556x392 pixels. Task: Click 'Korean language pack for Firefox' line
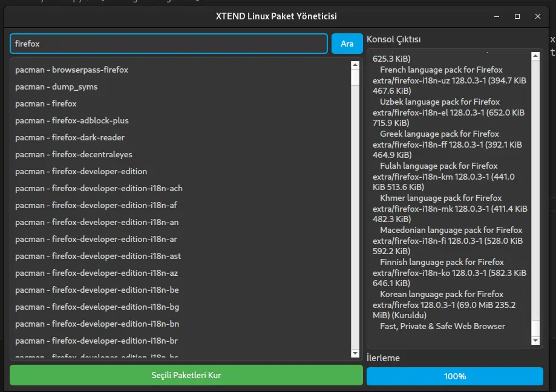pyautogui.click(x=442, y=294)
